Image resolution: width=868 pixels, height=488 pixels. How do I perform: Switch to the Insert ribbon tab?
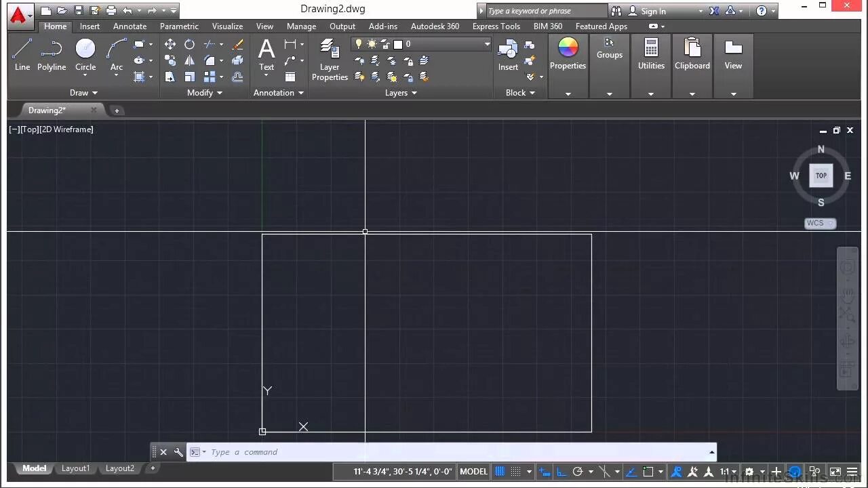(x=90, y=26)
